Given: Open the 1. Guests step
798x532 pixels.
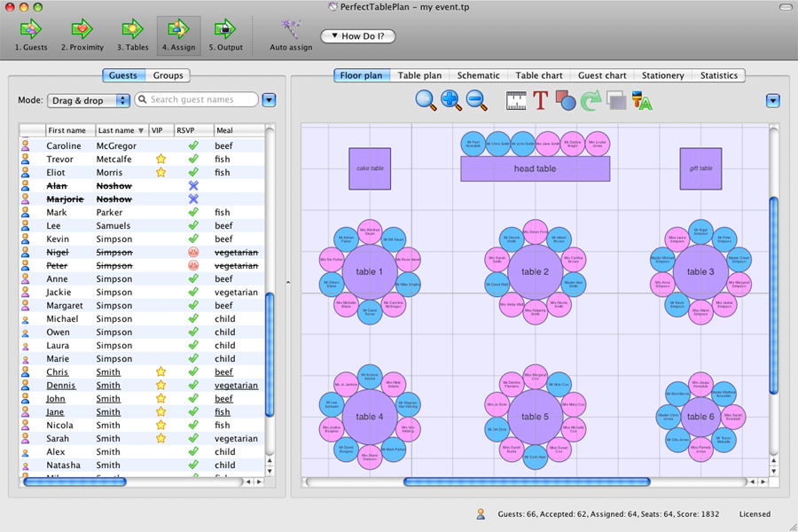Looking at the screenshot, I should (30, 34).
